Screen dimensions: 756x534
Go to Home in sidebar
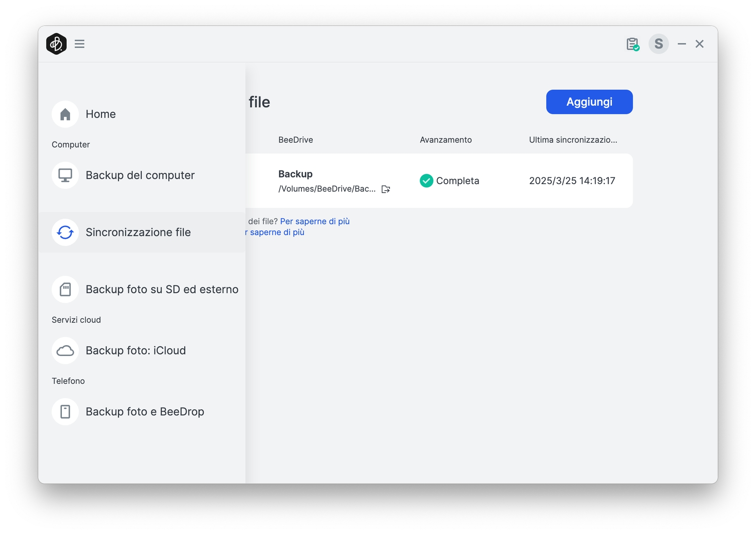[x=101, y=114]
